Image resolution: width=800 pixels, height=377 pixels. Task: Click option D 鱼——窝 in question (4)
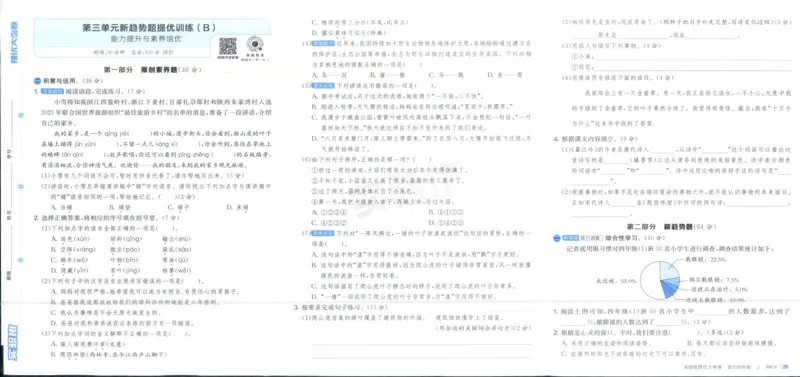[x=505, y=74]
